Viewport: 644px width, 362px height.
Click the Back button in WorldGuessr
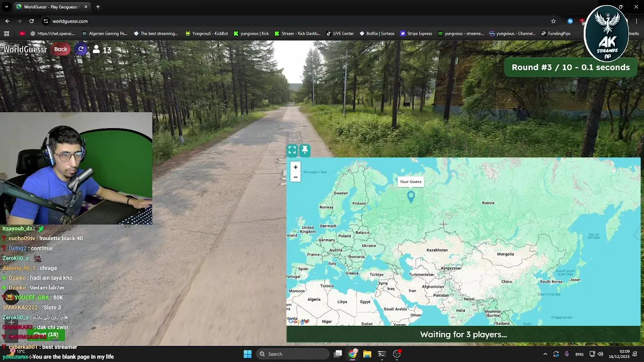(x=61, y=49)
